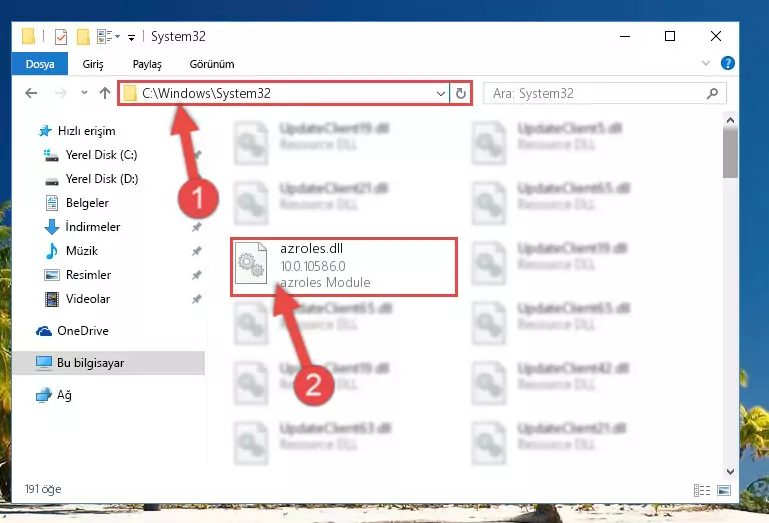
Task: Click the file list scroll down arrow
Action: pyautogui.click(x=730, y=471)
